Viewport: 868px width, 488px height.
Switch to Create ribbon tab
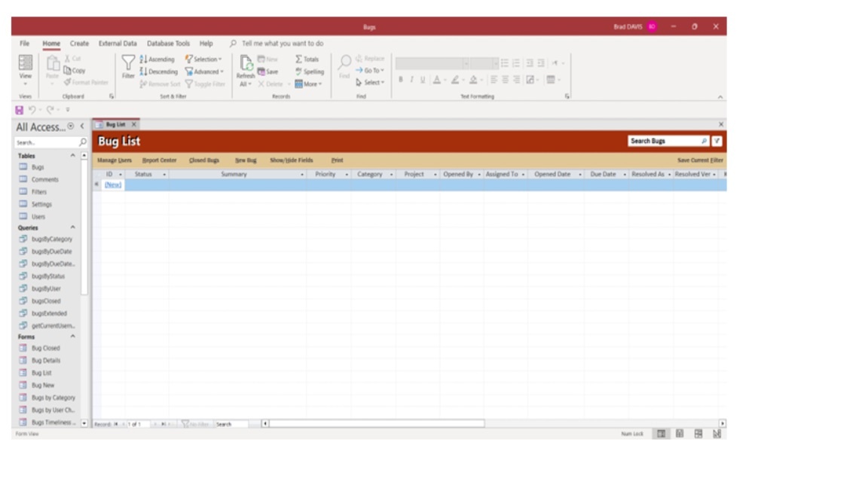click(x=79, y=43)
